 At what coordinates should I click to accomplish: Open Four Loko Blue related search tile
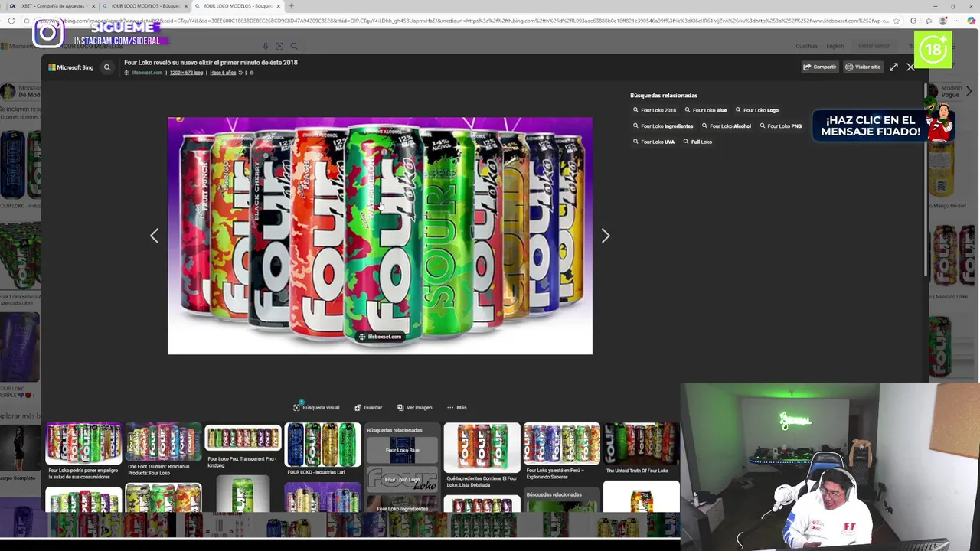(x=402, y=450)
